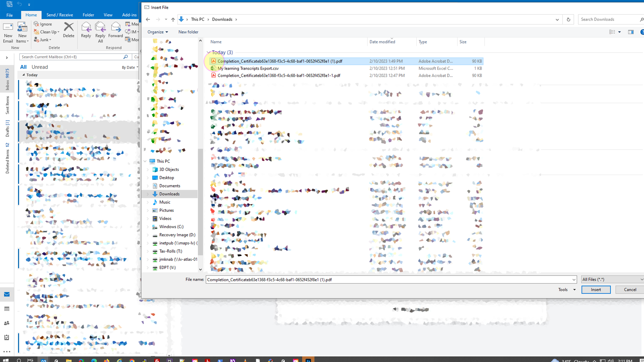Collapse the This PC tree node
644x362 pixels.
[x=145, y=161]
